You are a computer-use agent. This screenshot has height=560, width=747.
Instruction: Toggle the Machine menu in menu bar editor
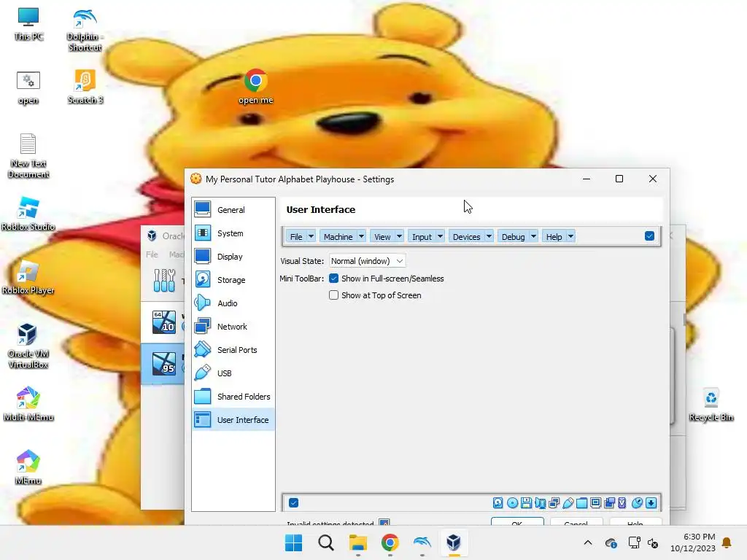[x=338, y=237]
